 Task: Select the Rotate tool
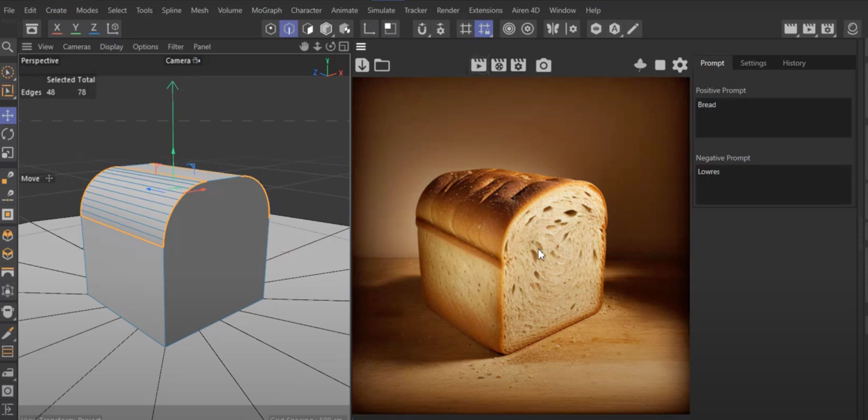[7, 134]
